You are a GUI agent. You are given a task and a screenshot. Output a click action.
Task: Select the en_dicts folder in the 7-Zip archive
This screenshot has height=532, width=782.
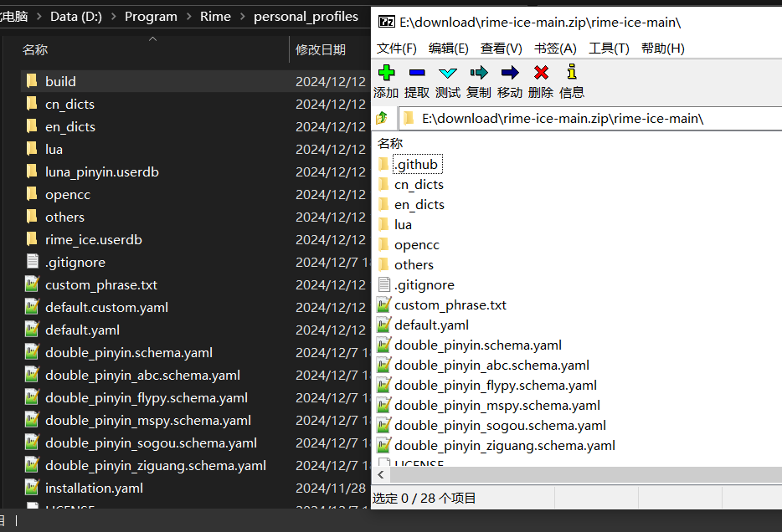419,205
